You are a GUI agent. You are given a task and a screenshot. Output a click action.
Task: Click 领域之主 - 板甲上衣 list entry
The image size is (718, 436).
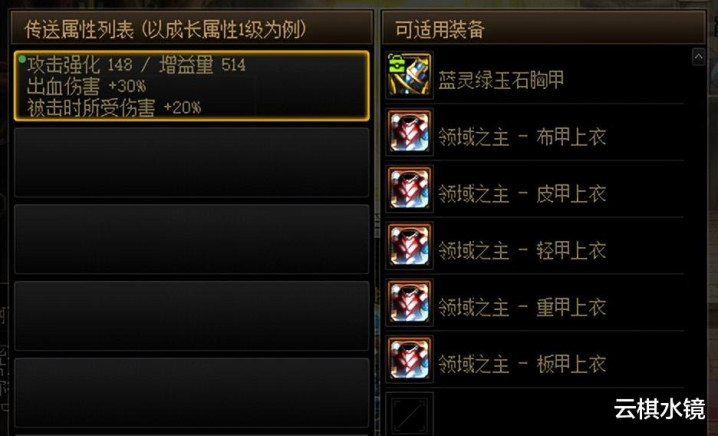522,364
